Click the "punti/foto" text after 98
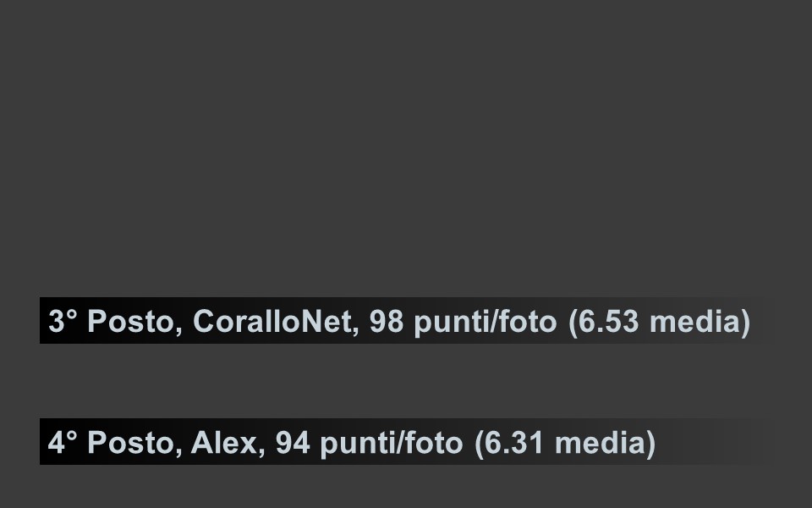This screenshot has width=812, height=508. (486, 322)
